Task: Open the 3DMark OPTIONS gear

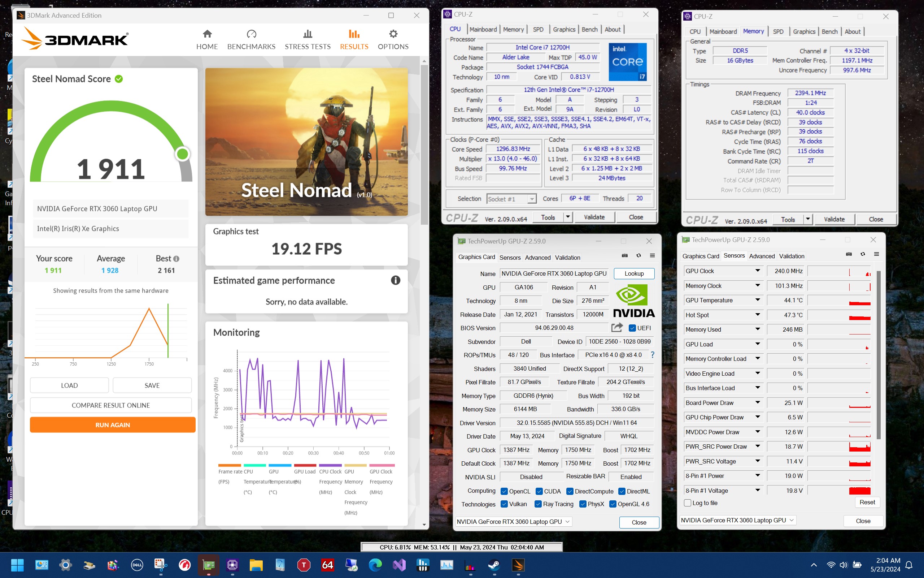Action: 393,40
